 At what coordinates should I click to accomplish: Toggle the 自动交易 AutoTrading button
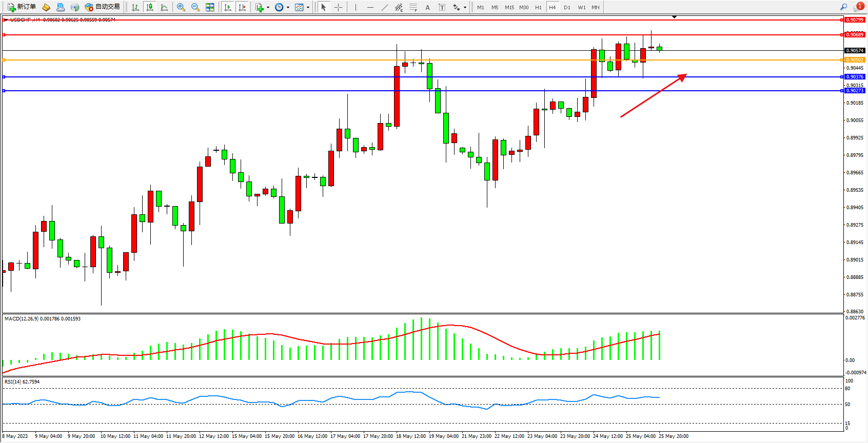click(102, 7)
